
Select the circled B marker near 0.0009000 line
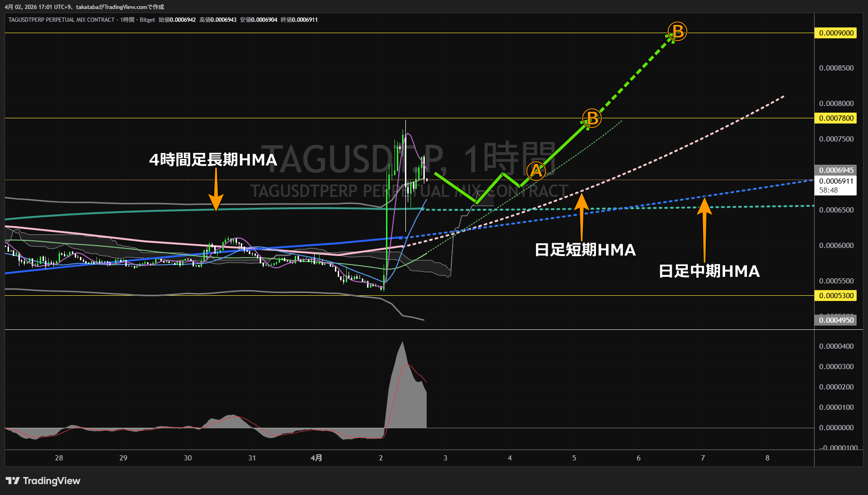(677, 32)
